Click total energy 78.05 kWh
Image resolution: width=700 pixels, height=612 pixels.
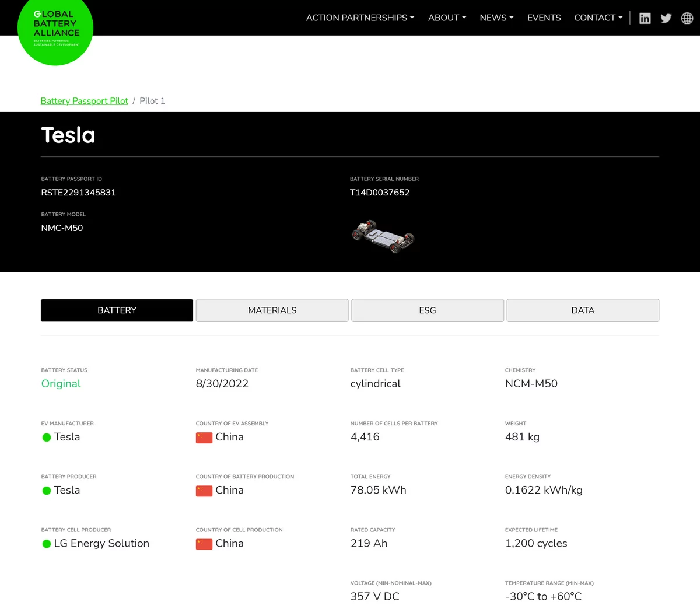[x=379, y=490]
